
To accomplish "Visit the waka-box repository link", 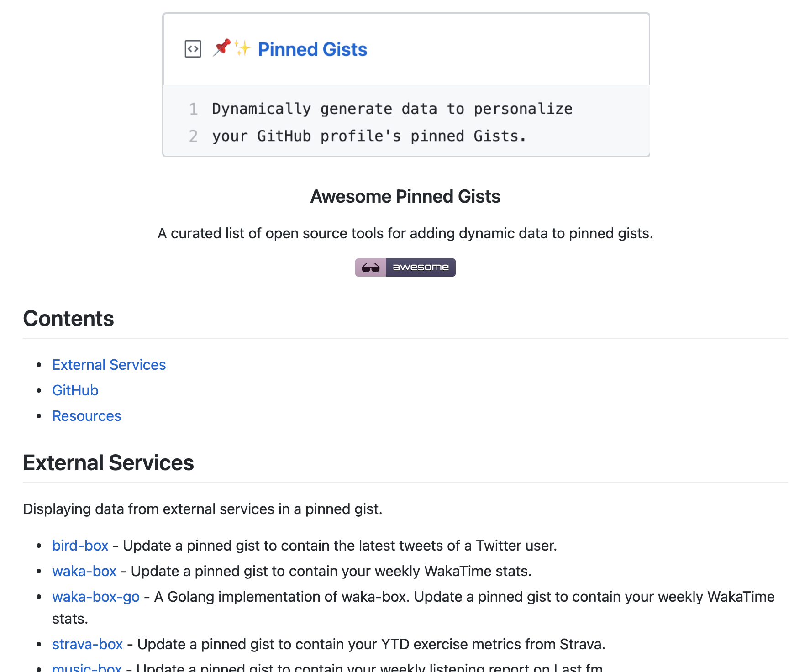I will tap(84, 571).
